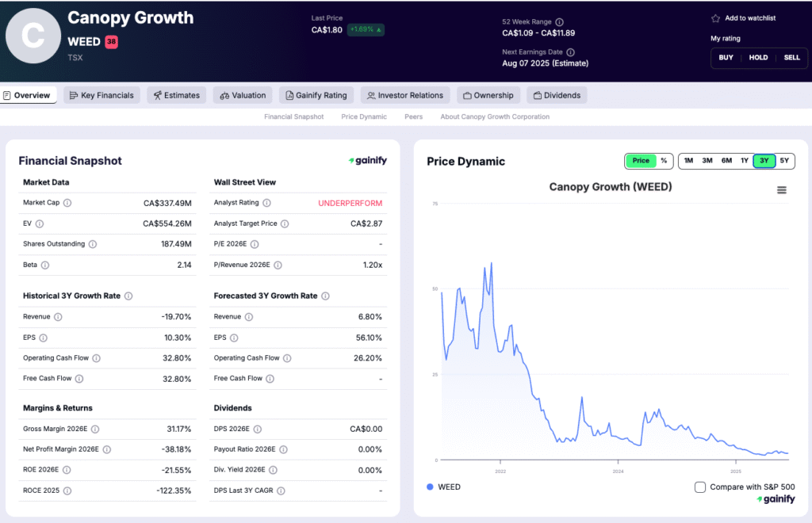Click the Add to watchlist star icon

pyautogui.click(x=716, y=19)
